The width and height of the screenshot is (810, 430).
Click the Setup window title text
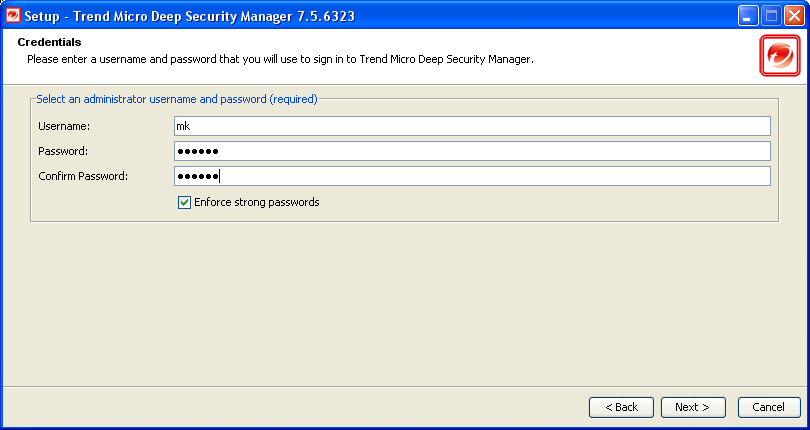coord(189,16)
